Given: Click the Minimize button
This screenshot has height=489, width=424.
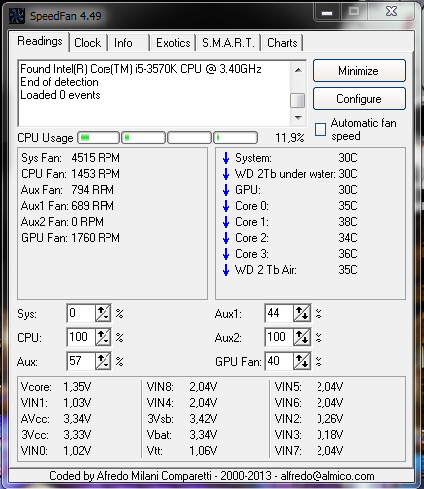Looking at the screenshot, I should click(359, 71).
